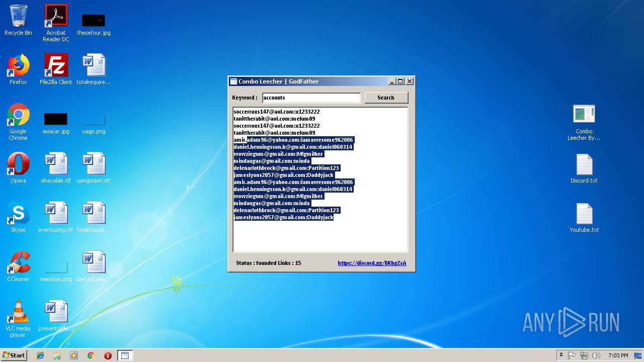This screenshot has height=362, width=644.
Task: Select the totalrequire... Word document icon
Action: point(94,69)
